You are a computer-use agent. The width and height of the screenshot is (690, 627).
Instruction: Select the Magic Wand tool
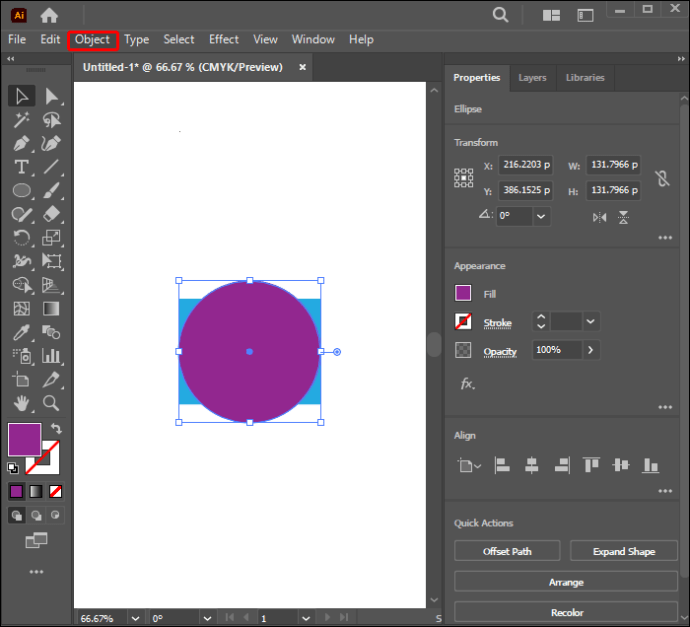click(21, 120)
